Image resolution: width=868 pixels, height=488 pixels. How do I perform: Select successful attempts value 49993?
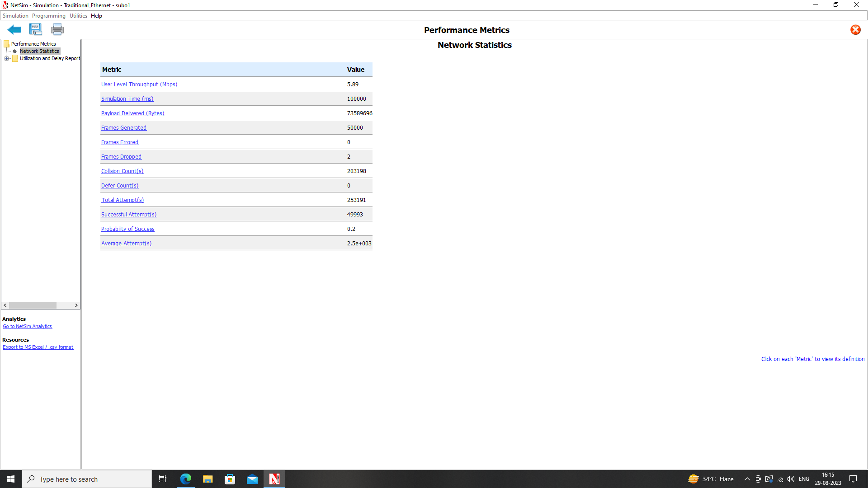[355, 215]
